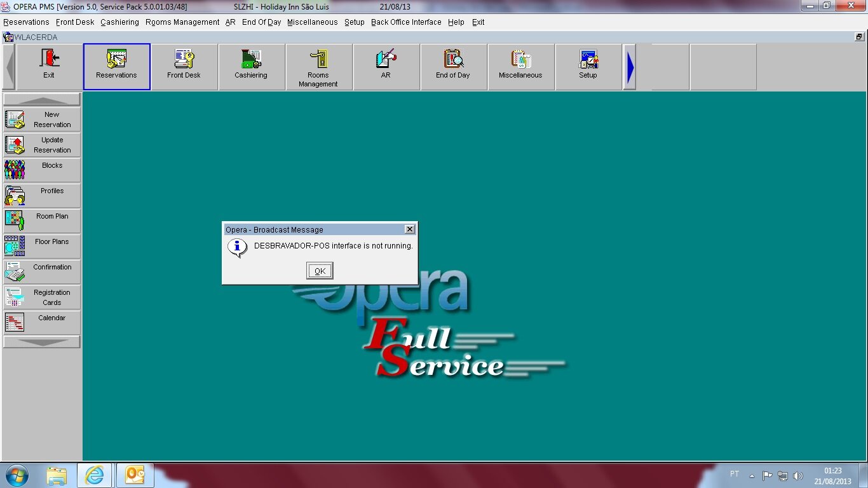Restore the inner WLACERDA window
Image resolution: width=868 pixels, height=488 pixels.
pos(860,37)
